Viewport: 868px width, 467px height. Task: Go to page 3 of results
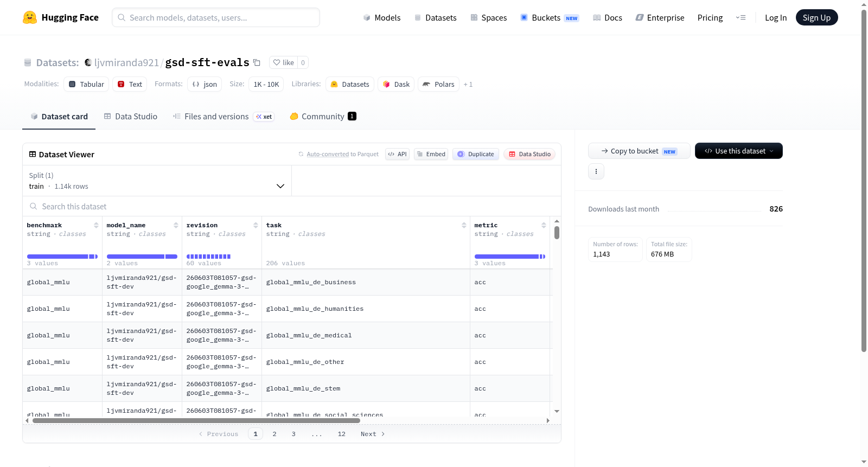tap(293, 434)
